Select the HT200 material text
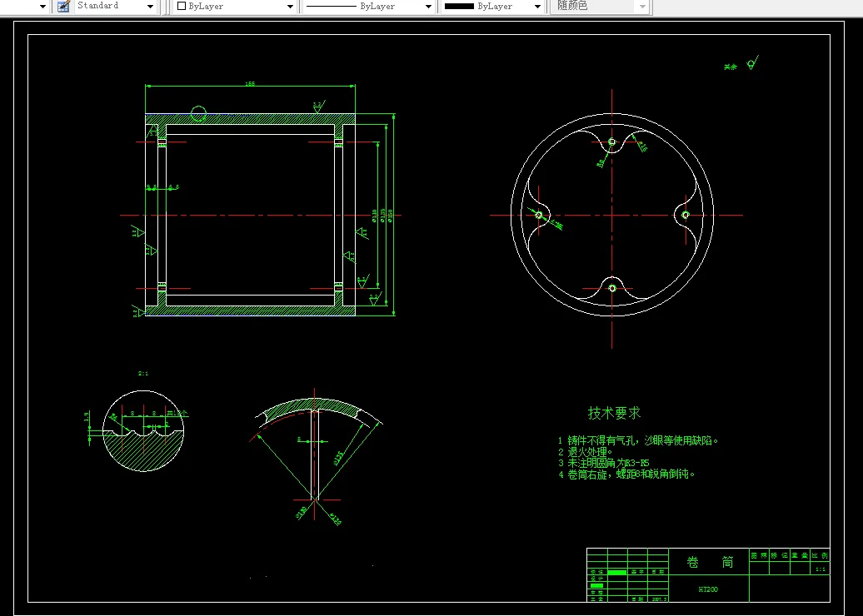Screen dimensions: 863x616 (708, 589)
